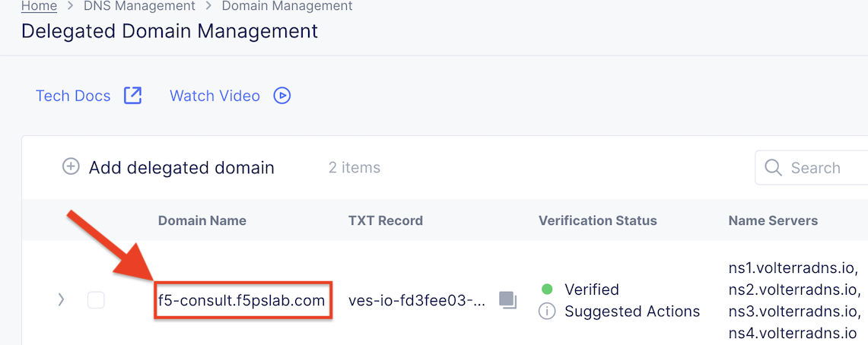868x345 pixels.
Task: Click the info icon beside Suggested Actions
Action: (x=546, y=311)
